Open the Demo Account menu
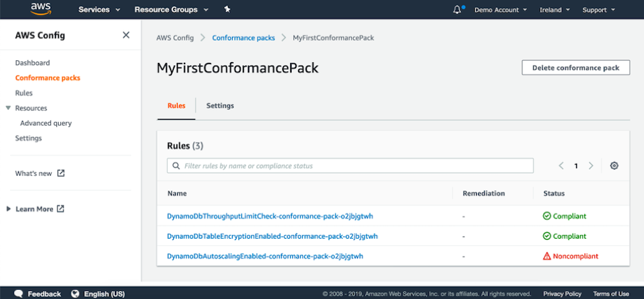This screenshot has width=644, height=299. (501, 10)
